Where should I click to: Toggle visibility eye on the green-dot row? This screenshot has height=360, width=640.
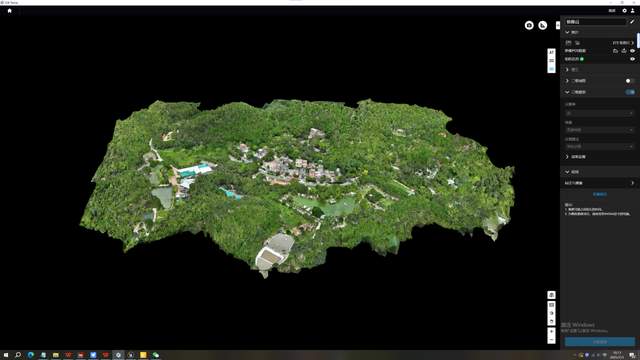(632, 59)
